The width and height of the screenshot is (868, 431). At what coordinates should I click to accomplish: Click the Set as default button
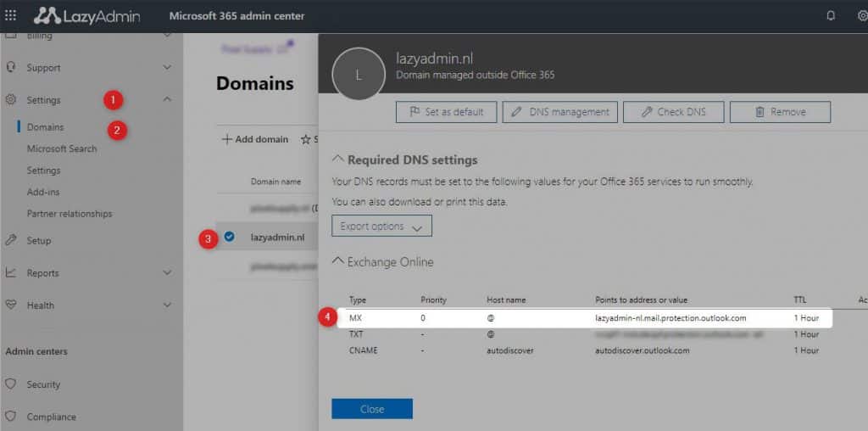(x=446, y=112)
